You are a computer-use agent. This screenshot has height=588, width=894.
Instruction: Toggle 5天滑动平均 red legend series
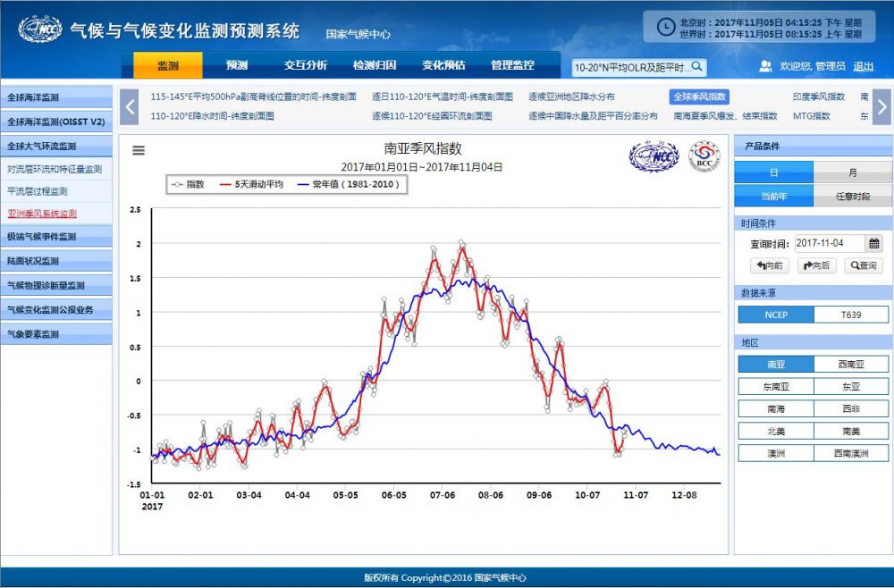pyautogui.click(x=251, y=184)
